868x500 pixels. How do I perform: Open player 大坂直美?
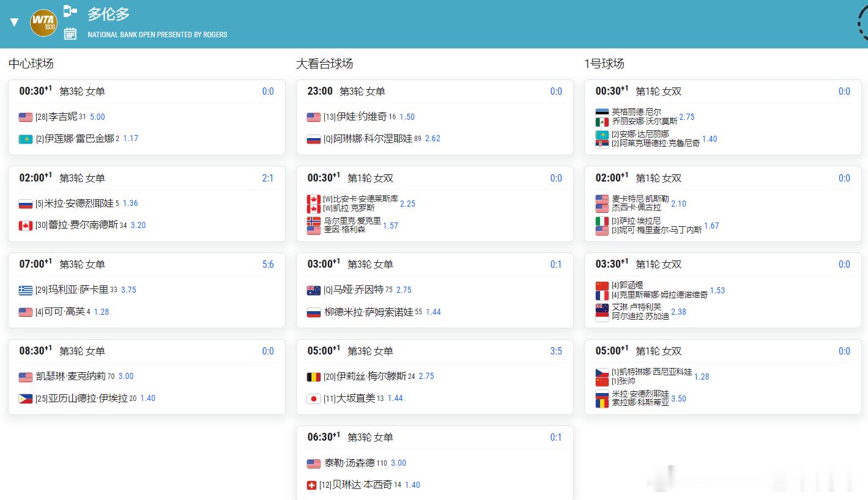[x=356, y=398]
